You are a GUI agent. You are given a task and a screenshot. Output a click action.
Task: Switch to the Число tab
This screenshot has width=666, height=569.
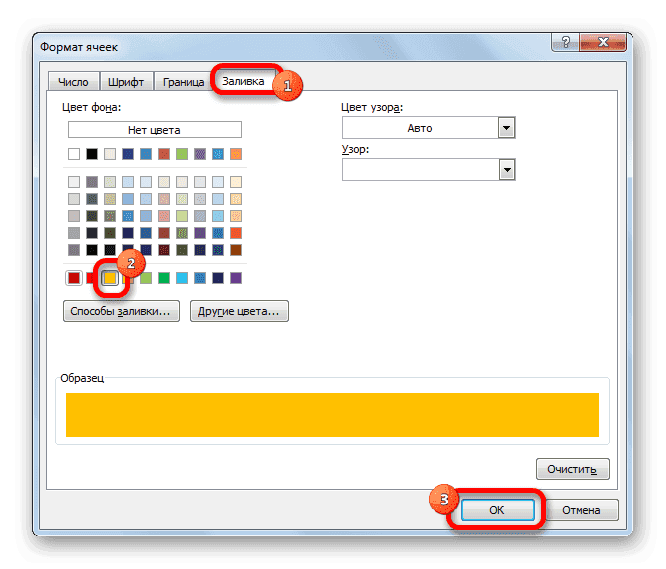[x=73, y=82]
